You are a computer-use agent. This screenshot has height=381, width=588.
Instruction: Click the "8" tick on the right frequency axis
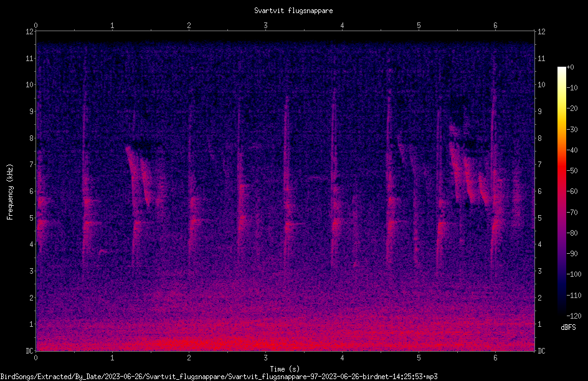(539, 138)
